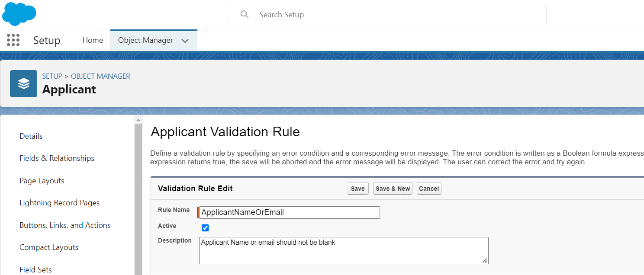
Task: Click the magnifier icon in Search Setup
Action: 244,14
